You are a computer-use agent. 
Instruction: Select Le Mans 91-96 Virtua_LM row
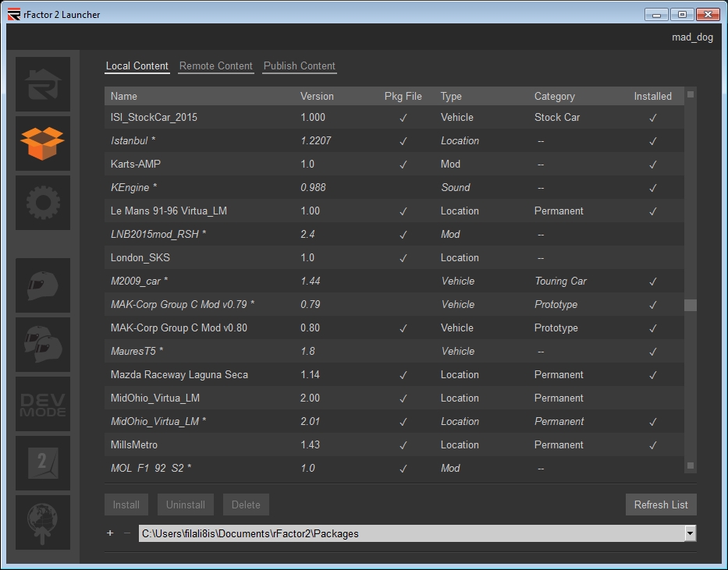394,211
